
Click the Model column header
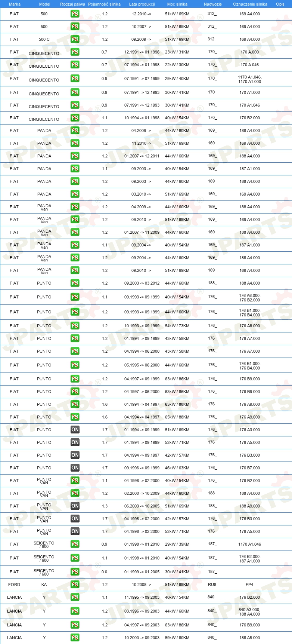point(44,4)
